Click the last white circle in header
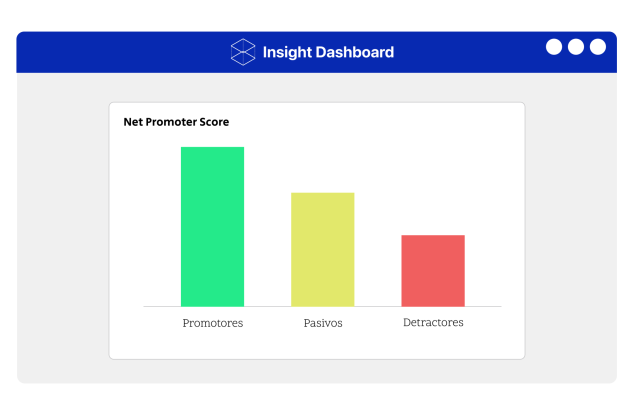This screenshot has width=635, height=406. [x=598, y=47]
